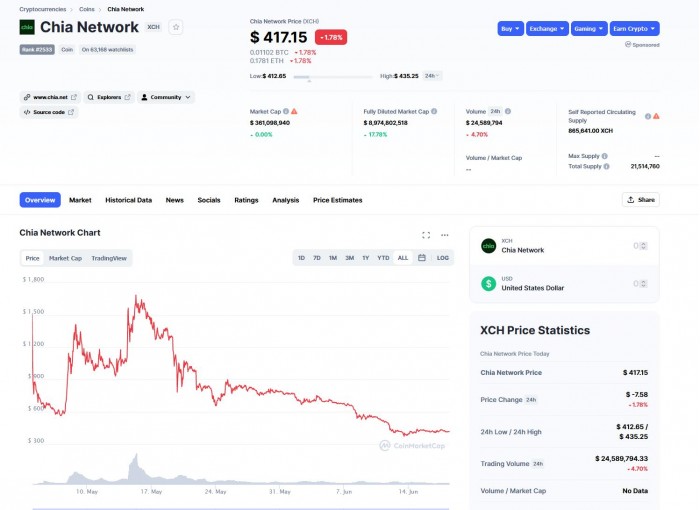Select the 7D chart range
Image resolution: width=700 pixels, height=510 pixels.
pos(317,258)
